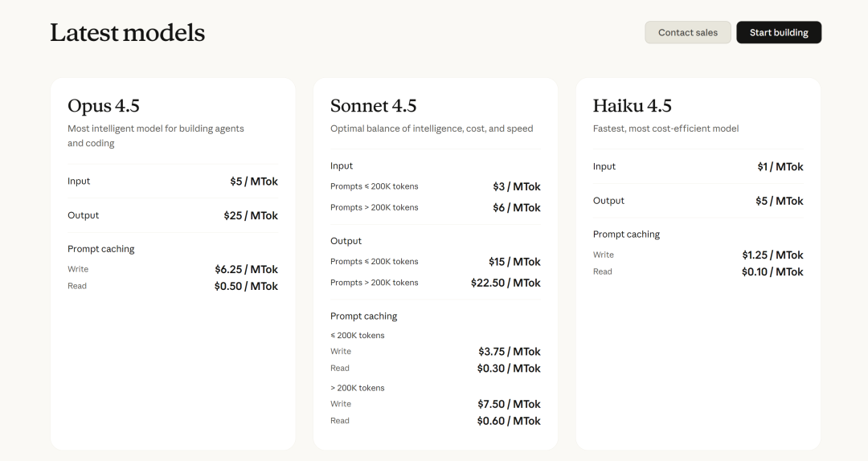Click Sonnet's Prompt caching label
Screen dimensions: 868x461
coord(364,316)
